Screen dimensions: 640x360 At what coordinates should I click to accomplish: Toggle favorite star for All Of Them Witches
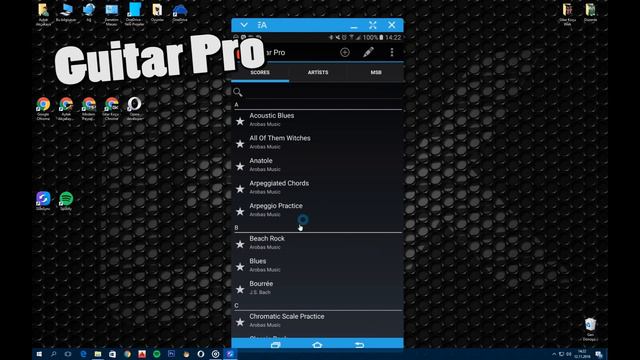pyautogui.click(x=240, y=144)
